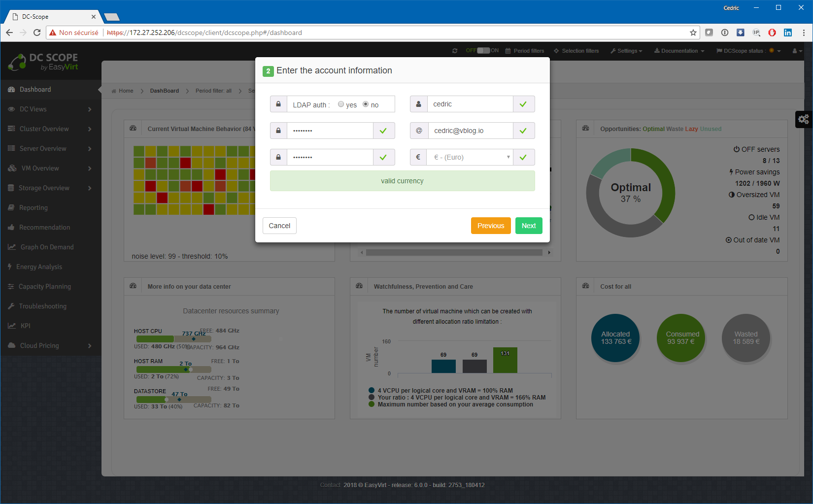Open the LinkedIn browser extension icon
The width and height of the screenshot is (813, 504).
click(788, 33)
